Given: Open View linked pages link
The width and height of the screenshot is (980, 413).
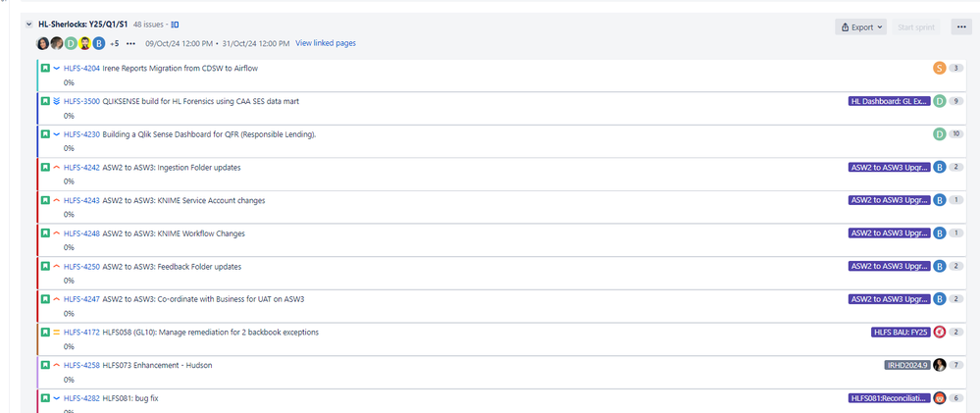Looking at the screenshot, I should (x=326, y=43).
